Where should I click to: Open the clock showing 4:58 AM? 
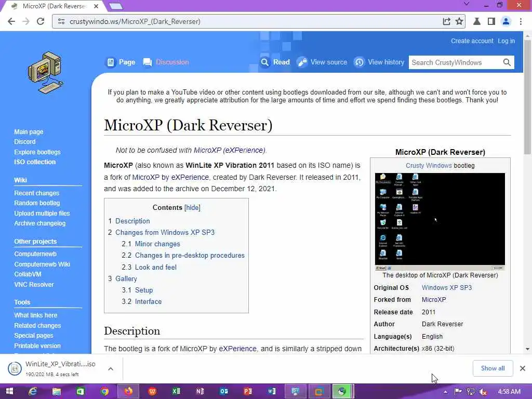pyautogui.click(x=509, y=392)
